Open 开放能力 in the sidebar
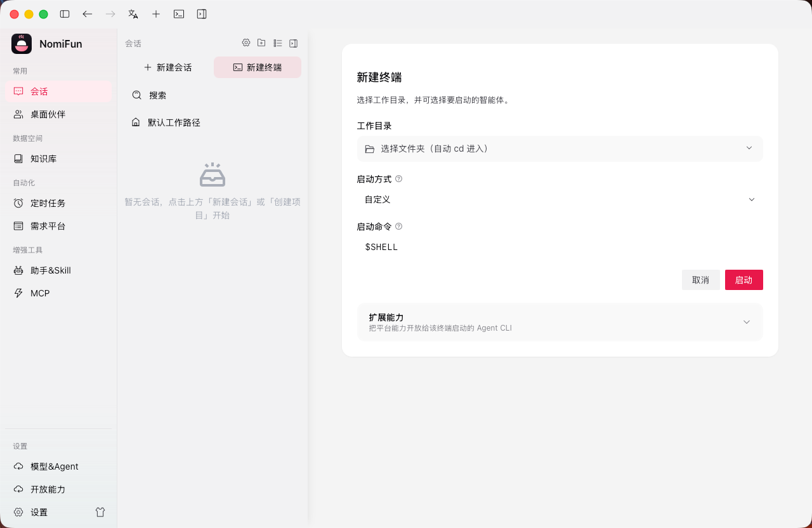The image size is (812, 528). coord(58,489)
